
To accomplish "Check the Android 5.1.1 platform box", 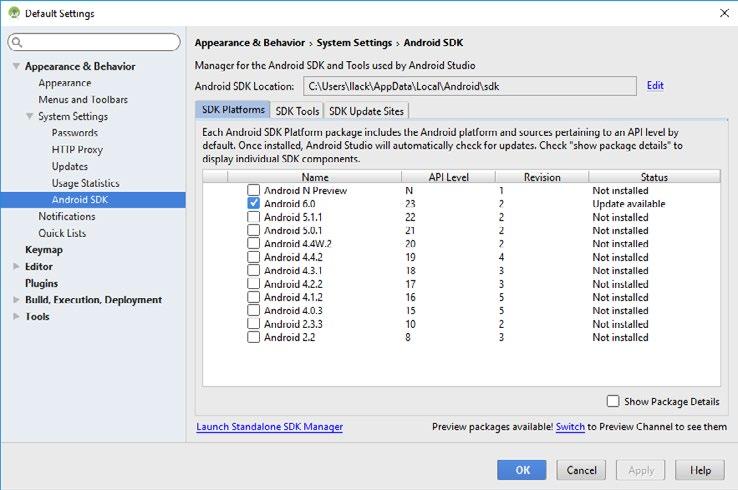I will pos(254,217).
